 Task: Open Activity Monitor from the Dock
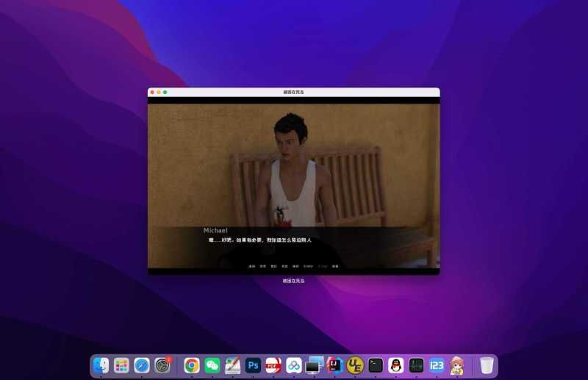coord(416,365)
